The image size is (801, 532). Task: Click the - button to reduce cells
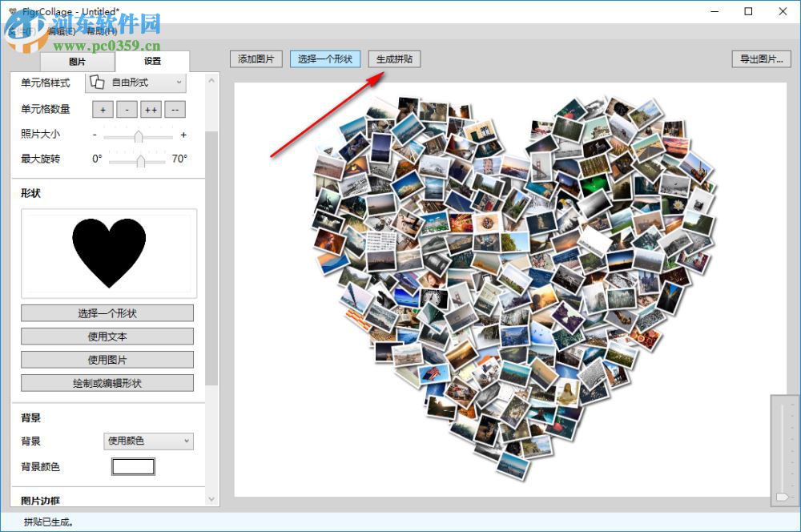127,109
